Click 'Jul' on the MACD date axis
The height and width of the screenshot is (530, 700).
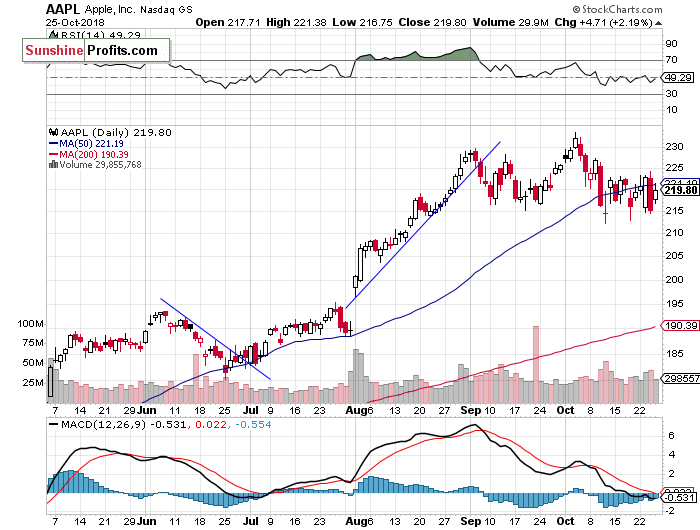point(251,521)
